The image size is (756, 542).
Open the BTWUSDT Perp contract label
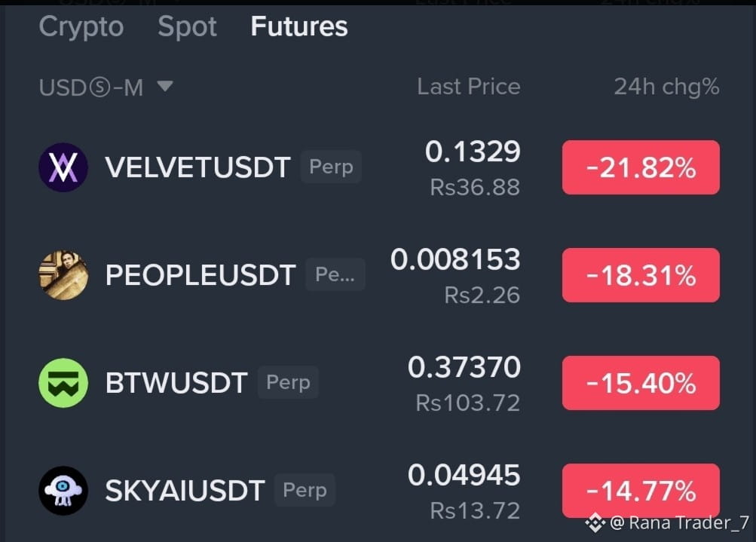tap(288, 382)
